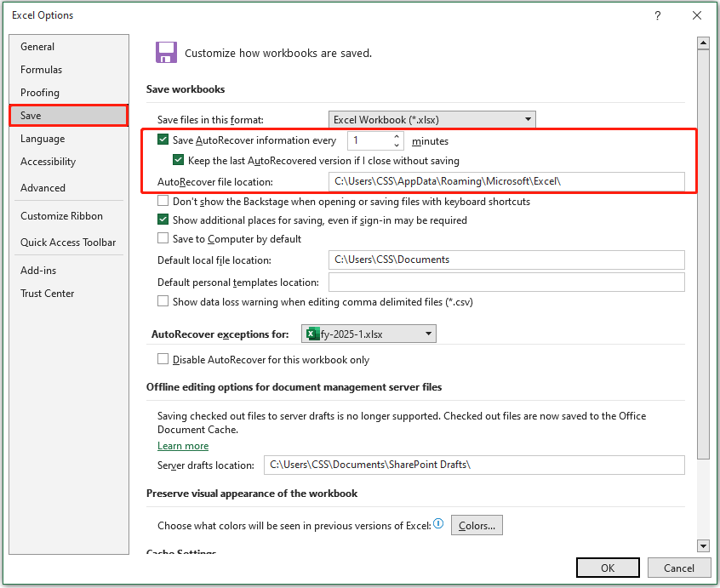The width and height of the screenshot is (720, 588).
Task: Open the AutoRecover exceptions for dropdown
Action: [426, 334]
